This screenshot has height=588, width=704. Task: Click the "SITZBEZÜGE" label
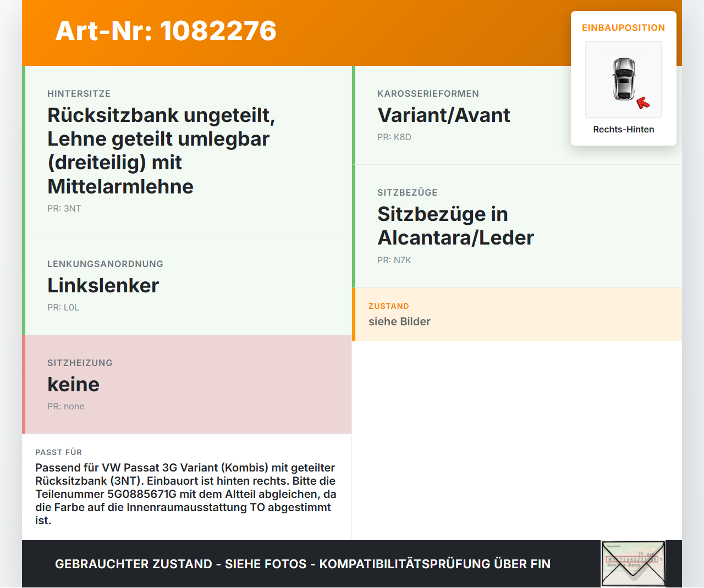pos(408,192)
